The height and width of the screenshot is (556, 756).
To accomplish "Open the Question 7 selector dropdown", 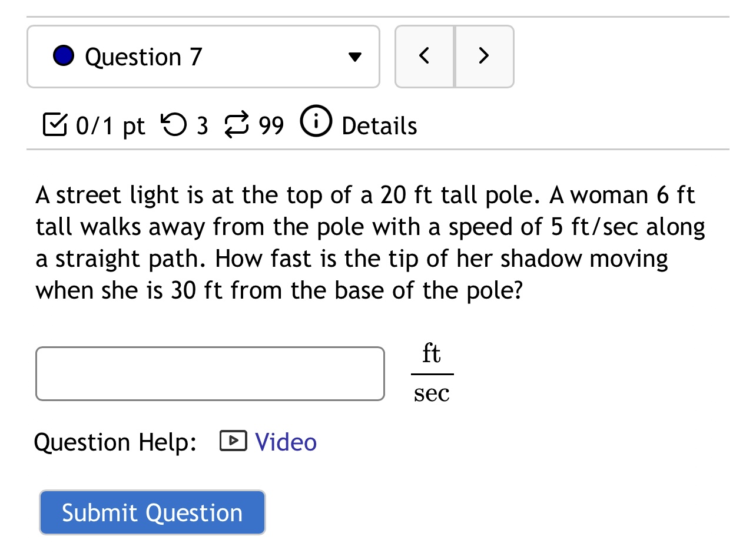I will coord(203,56).
